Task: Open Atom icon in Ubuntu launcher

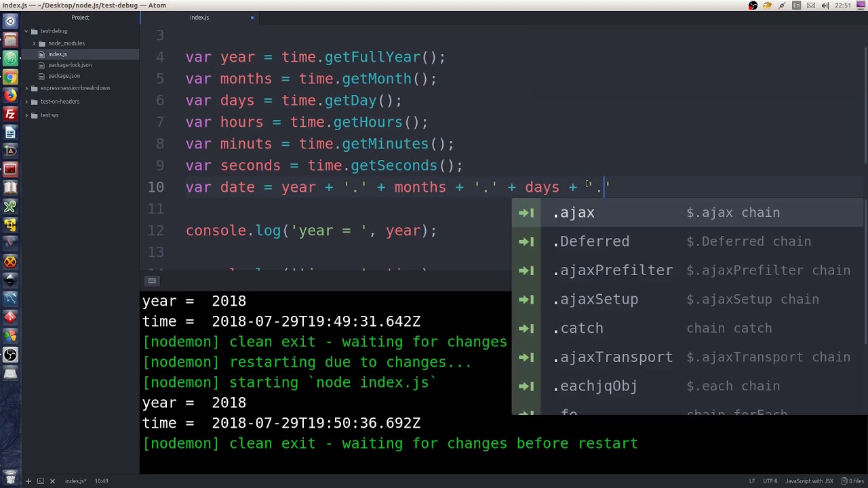Action: point(10,58)
